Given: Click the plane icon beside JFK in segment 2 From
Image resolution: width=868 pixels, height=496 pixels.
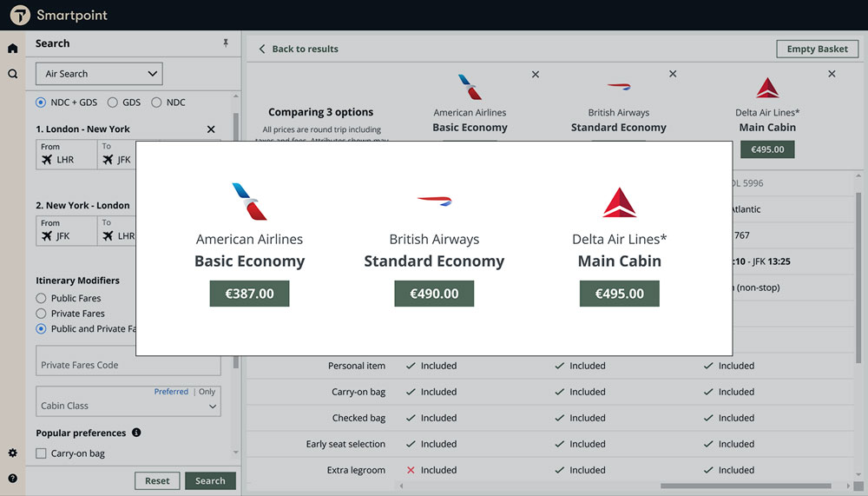Looking at the screenshot, I should point(47,235).
